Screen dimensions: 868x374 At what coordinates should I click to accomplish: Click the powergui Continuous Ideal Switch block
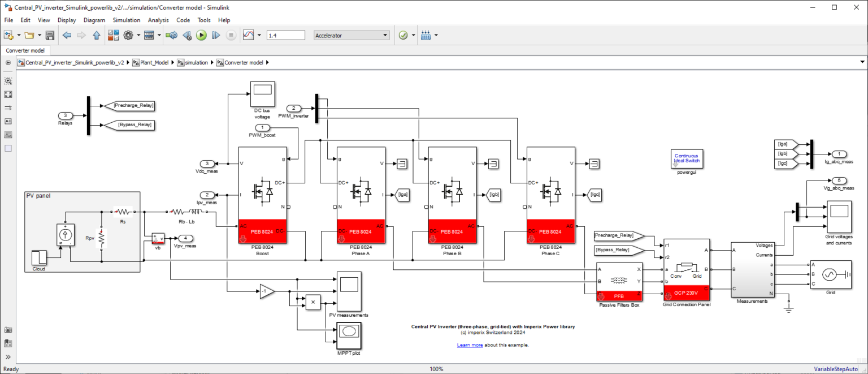pos(687,158)
